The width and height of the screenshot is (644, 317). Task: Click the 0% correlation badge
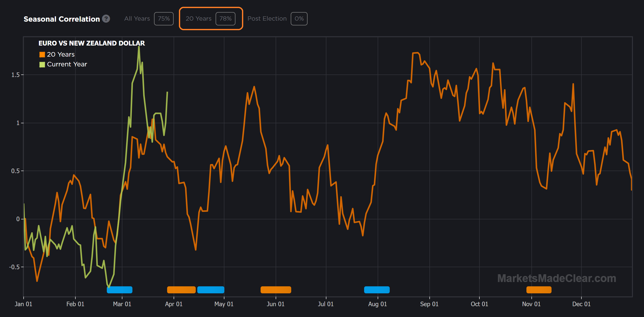(299, 19)
